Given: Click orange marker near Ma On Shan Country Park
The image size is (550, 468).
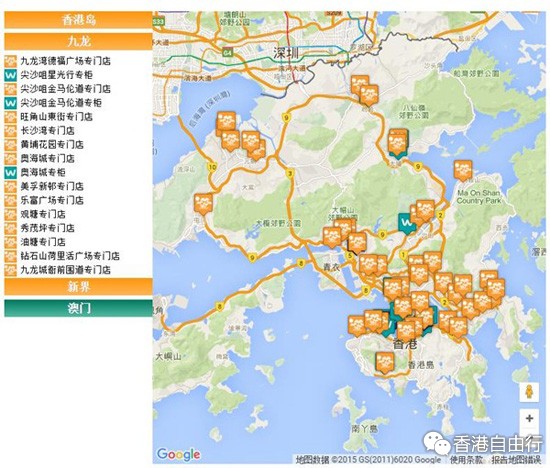Looking at the screenshot, I should (463, 171).
